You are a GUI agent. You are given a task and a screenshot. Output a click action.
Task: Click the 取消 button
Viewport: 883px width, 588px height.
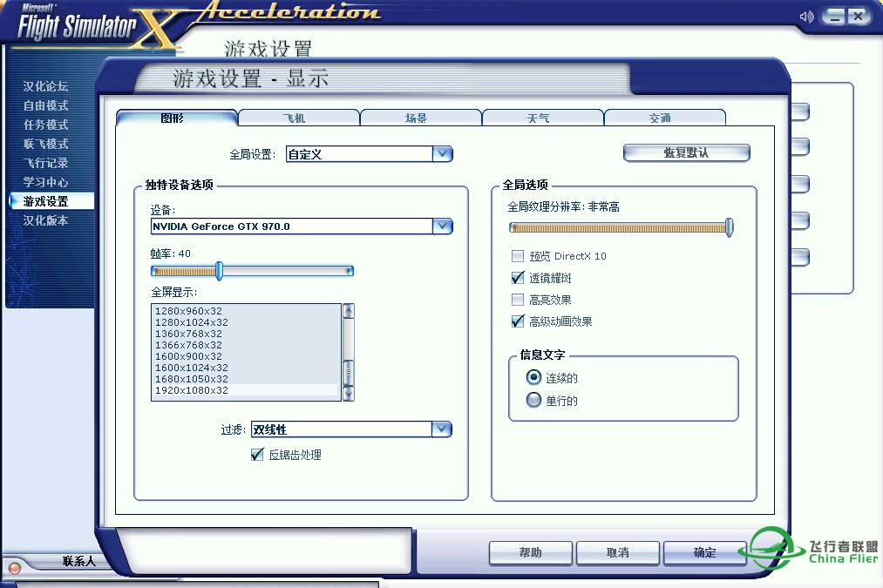[618, 552]
